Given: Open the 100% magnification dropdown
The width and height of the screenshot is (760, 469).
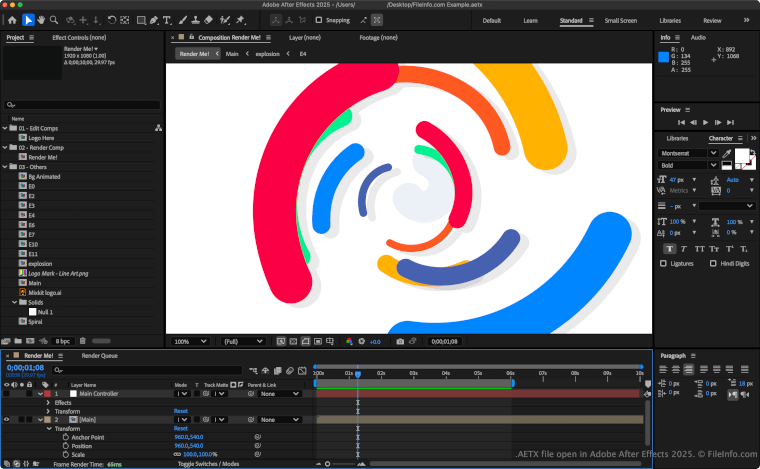Looking at the screenshot, I should (190, 342).
